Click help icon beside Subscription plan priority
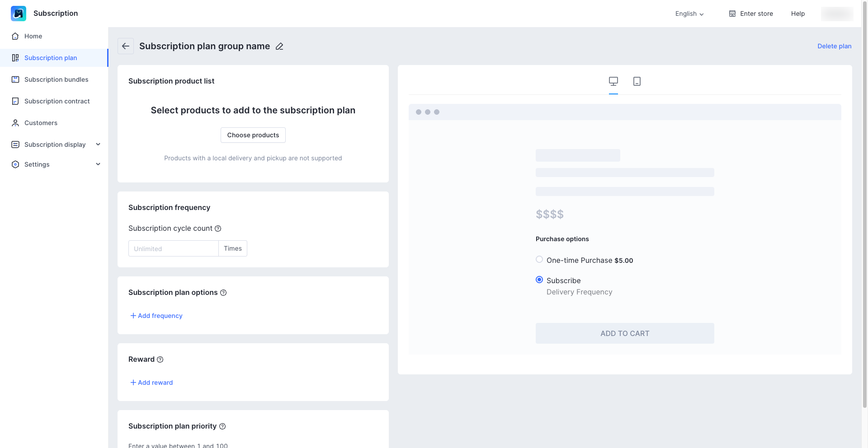The height and width of the screenshot is (448, 868). (x=222, y=426)
